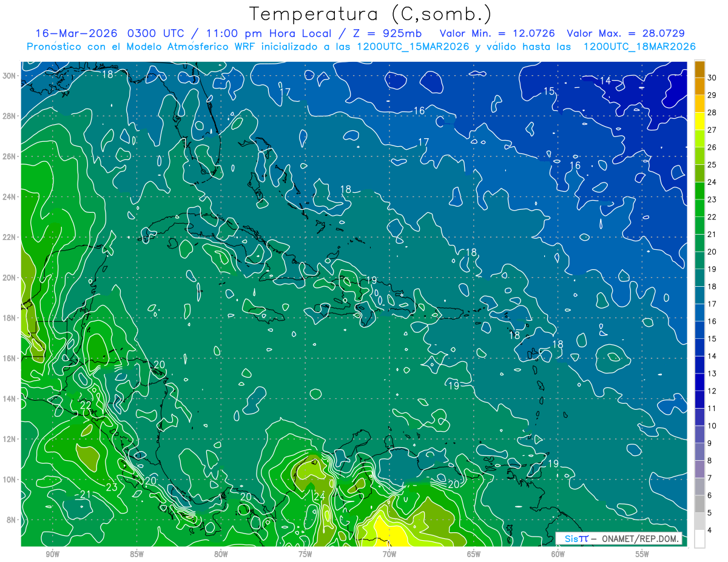This screenshot has height=562, width=728.
Task: Click the contour label "21" on the map
Action: (86, 495)
